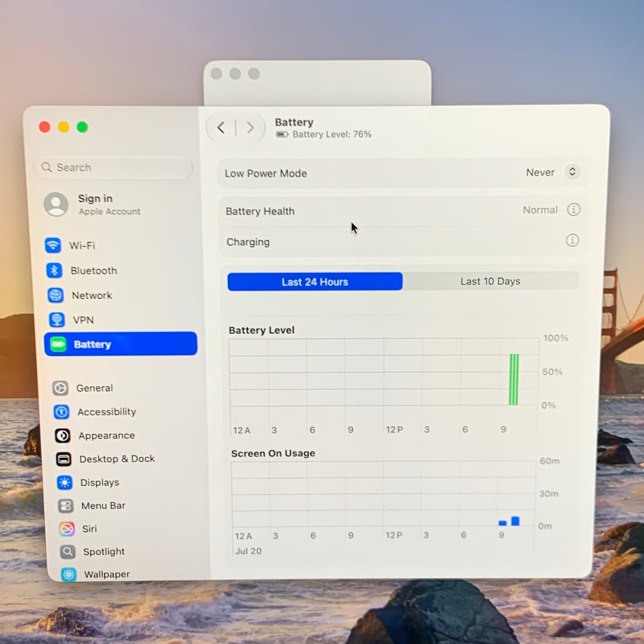Select the Bluetooth icon in sidebar
The image size is (644, 644).
[54, 270]
